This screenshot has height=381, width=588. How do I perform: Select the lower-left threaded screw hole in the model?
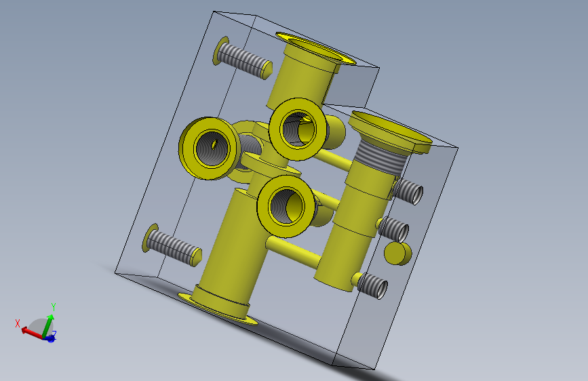[x=172, y=245]
